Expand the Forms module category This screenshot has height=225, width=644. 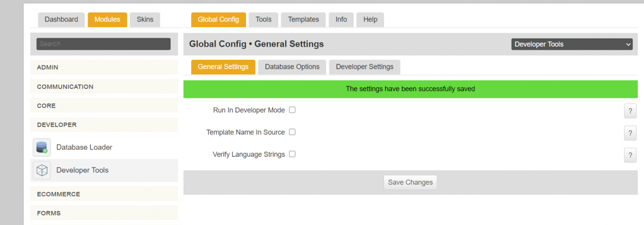[104, 213]
